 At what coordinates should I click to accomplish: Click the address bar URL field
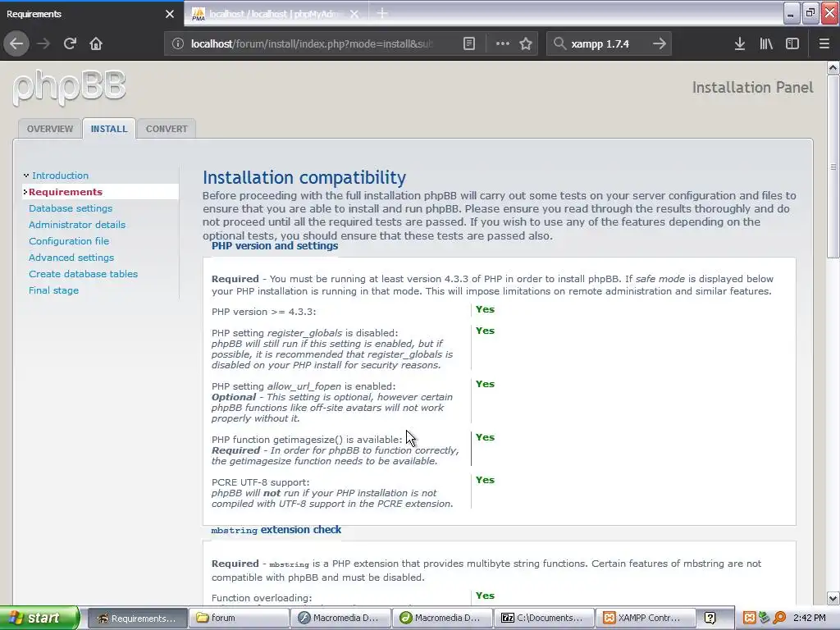pyautogui.click(x=313, y=43)
